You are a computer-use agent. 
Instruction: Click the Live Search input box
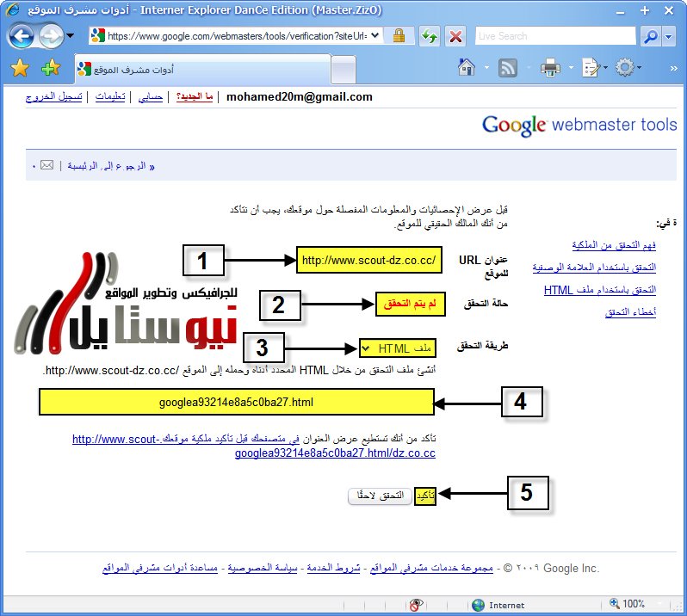click(x=555, y=36)
